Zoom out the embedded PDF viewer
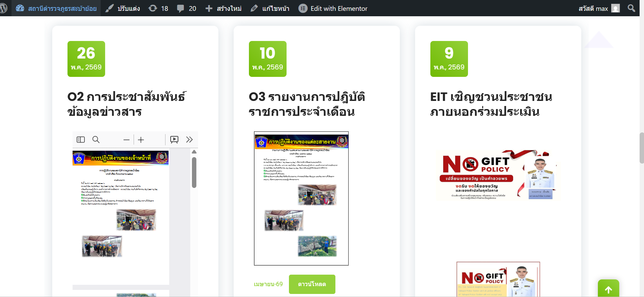The height and width of the screenshot is (297, 644). [x=126, y=140]
